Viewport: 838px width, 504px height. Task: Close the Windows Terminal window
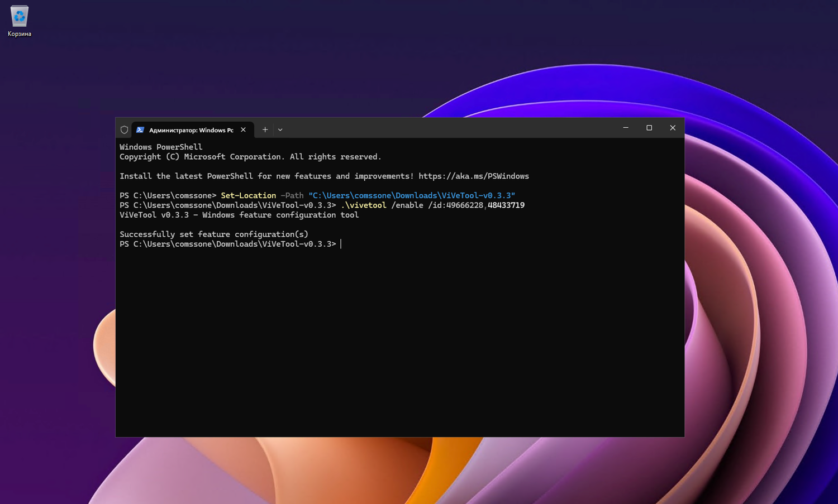(x=673, y=128)
